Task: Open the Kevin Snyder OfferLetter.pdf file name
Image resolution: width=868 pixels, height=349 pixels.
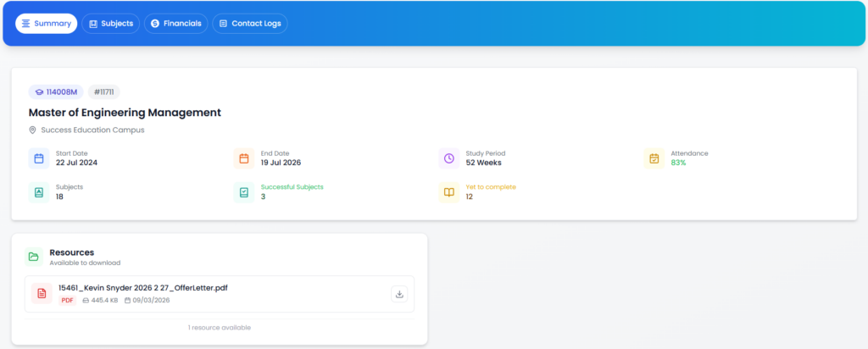Action: pyautogui.click(x=142, y=288)
